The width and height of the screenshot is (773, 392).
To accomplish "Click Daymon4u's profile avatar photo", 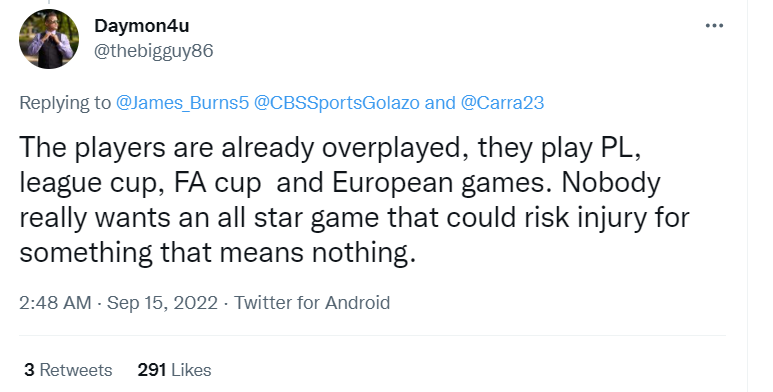I will [49, 39].
